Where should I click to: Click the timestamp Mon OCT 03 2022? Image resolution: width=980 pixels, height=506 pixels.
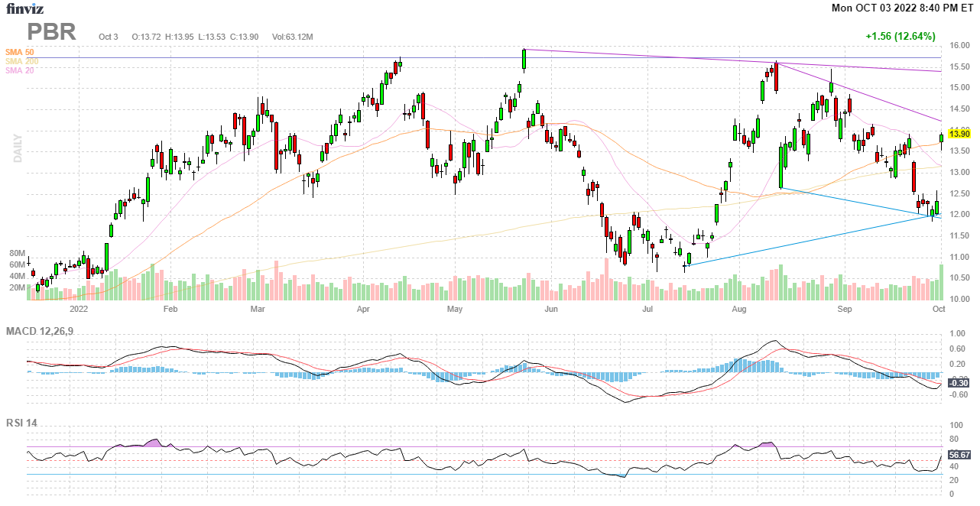[879, 8]
